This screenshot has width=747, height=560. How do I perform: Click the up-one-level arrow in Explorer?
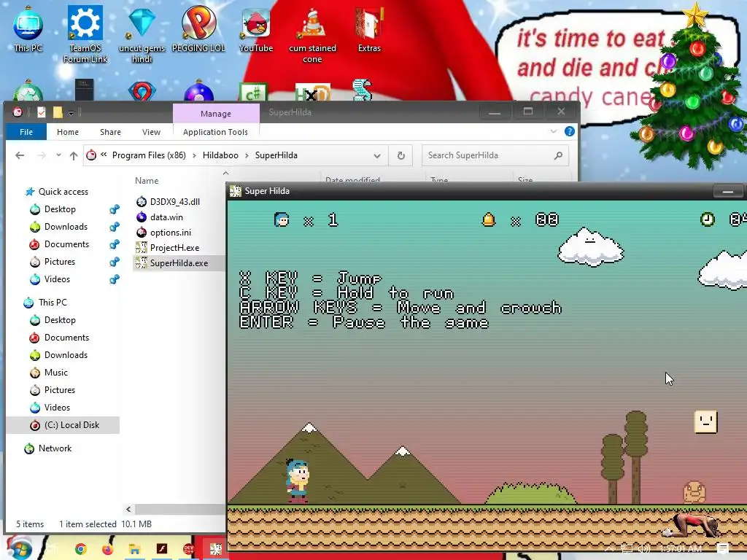pos(74,155)
